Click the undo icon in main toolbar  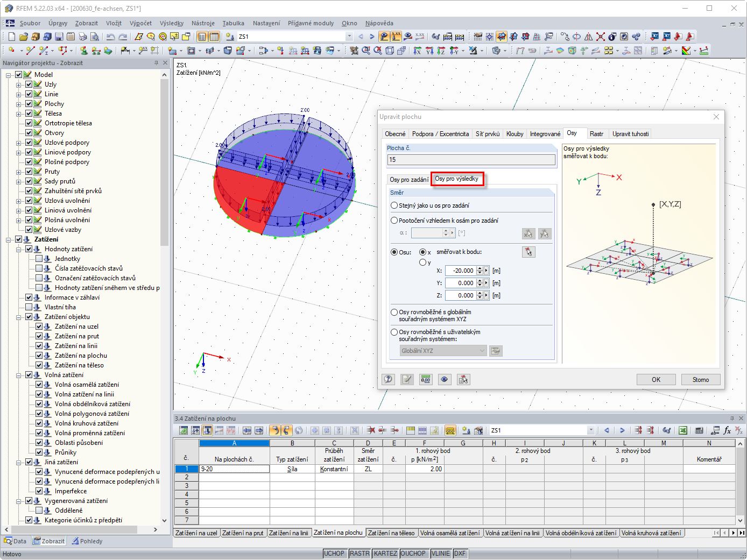tap(111, 37)
